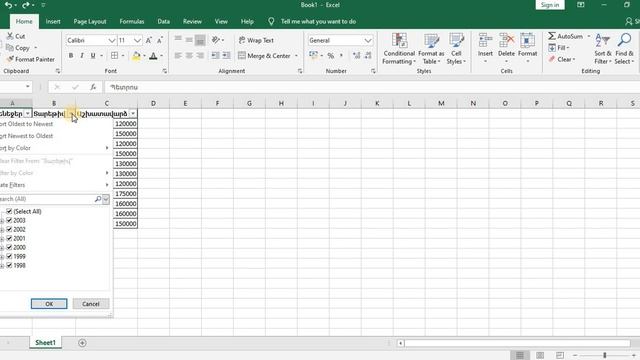Uncheck the 1999 checkbox
Image resolution: width=640 pixels, height=360 pixels.
(x=9, y=256)
